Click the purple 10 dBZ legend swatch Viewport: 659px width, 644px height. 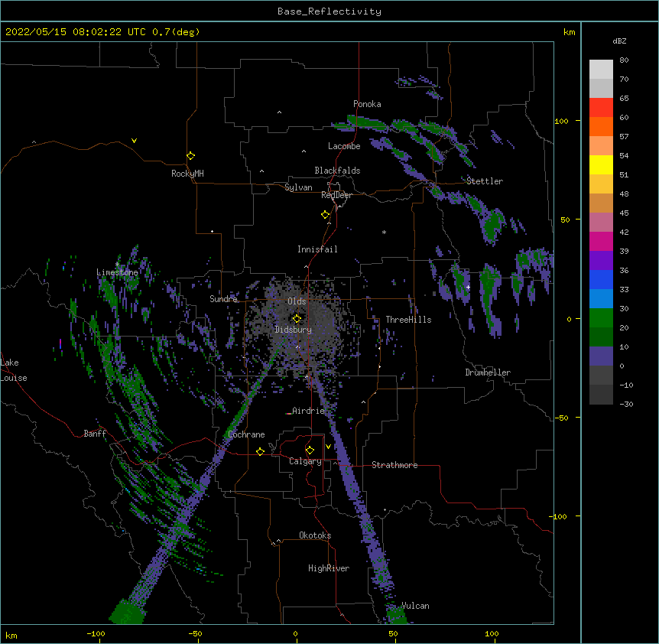click(601, 356)
